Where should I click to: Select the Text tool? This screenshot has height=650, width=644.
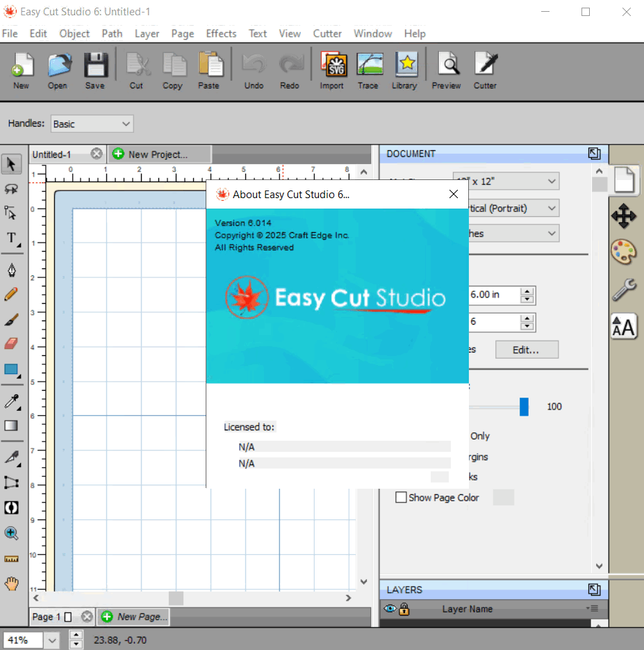point(11,238)
